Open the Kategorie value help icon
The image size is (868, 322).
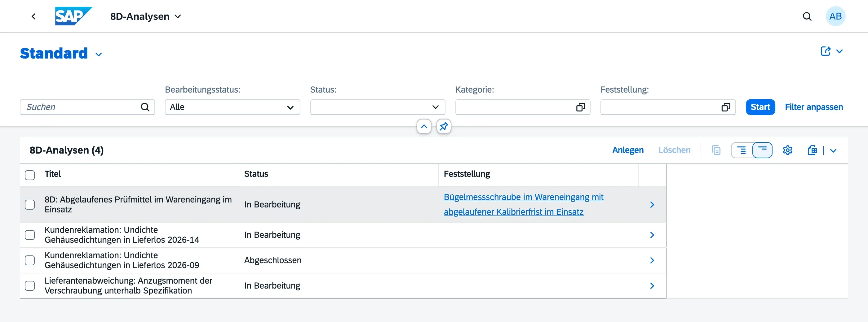(580, 107)
